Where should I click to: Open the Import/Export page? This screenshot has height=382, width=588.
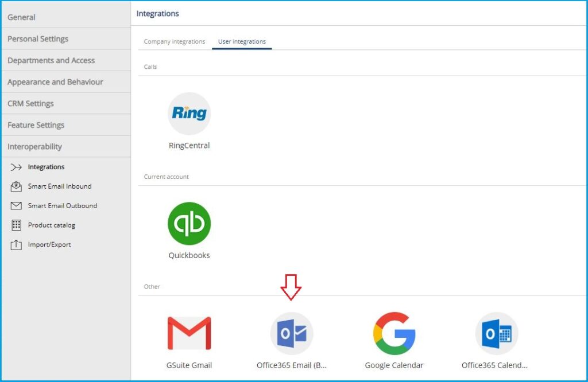pyautogui.click(x=49, y=244)
